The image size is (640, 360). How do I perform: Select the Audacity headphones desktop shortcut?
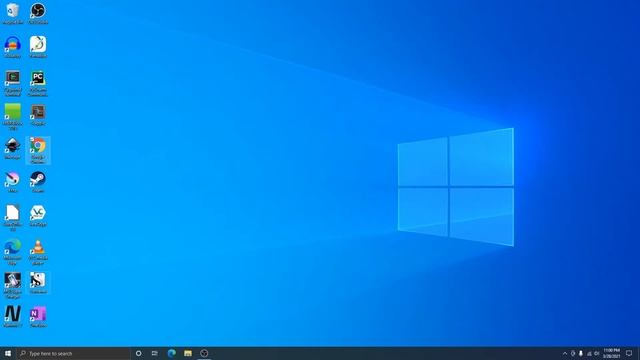tap(13, 47)
